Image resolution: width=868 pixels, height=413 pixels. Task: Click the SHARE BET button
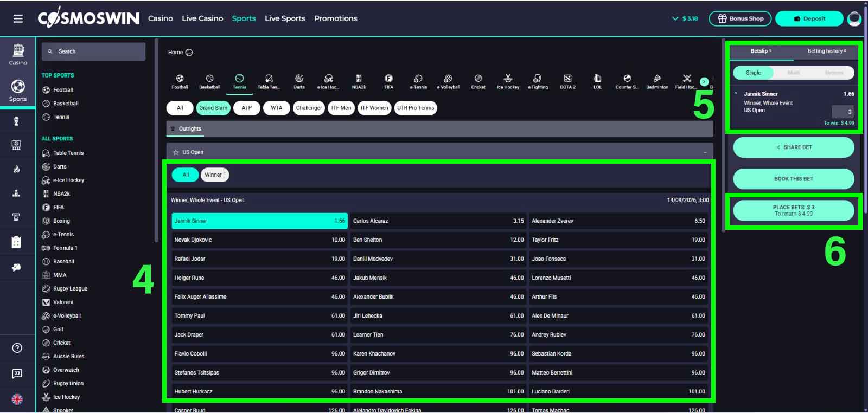click(794, 147)
